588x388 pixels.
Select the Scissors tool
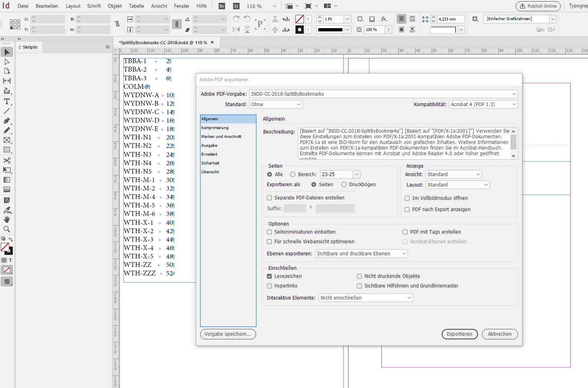coord(7,160)
